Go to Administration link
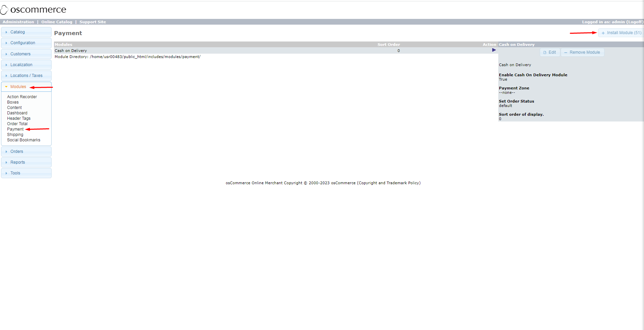 click(x=18, y=22)
